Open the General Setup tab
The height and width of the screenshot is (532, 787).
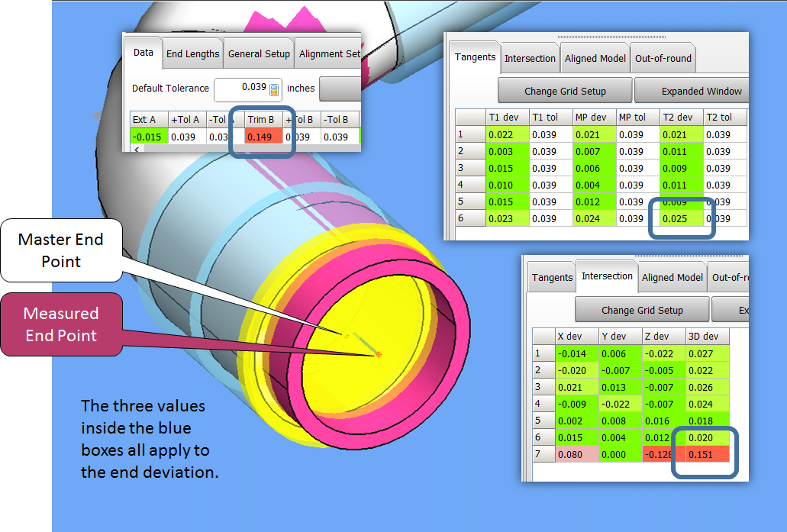(x=259, y=53)
